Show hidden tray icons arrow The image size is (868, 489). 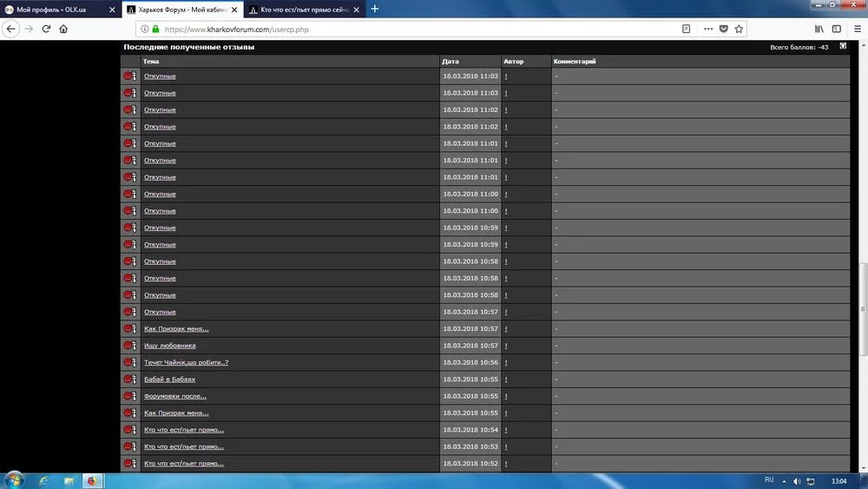[x=784, y=481]
